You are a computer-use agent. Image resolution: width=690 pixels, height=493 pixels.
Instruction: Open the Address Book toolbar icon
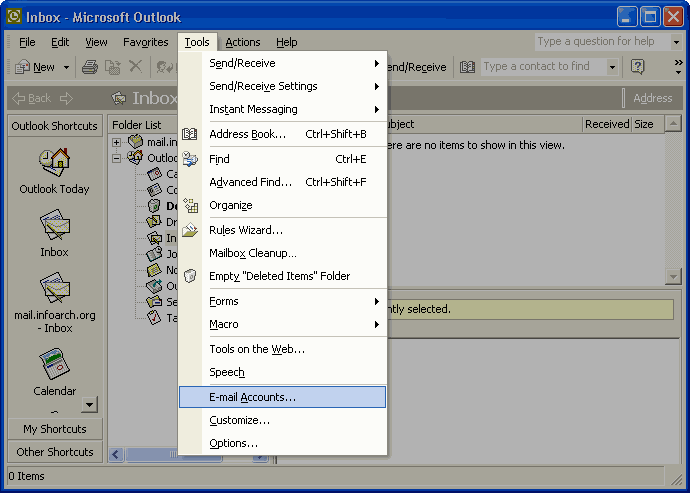click(467, 67)
